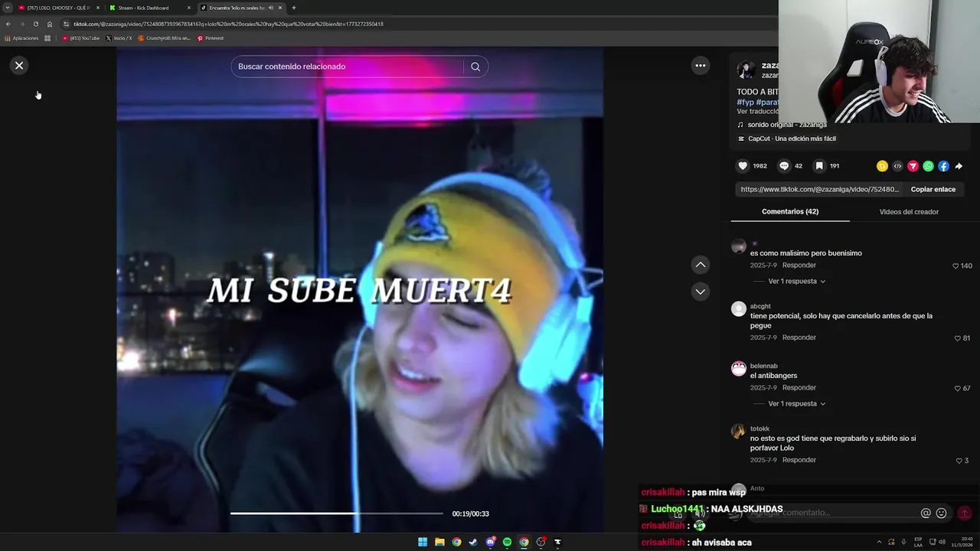
Task: Click the yellow repost icon
Action: (x=882, y=166)
